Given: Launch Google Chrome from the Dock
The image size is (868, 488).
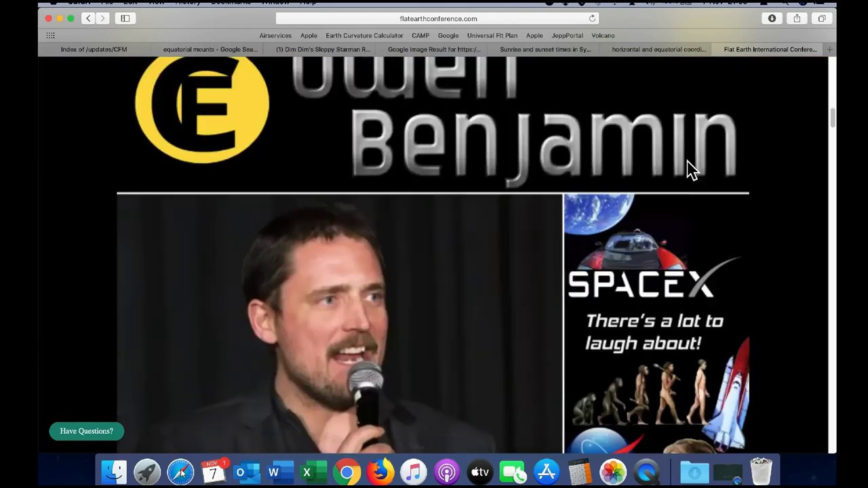Looking at the screenshot, I should tap(347, 472).
